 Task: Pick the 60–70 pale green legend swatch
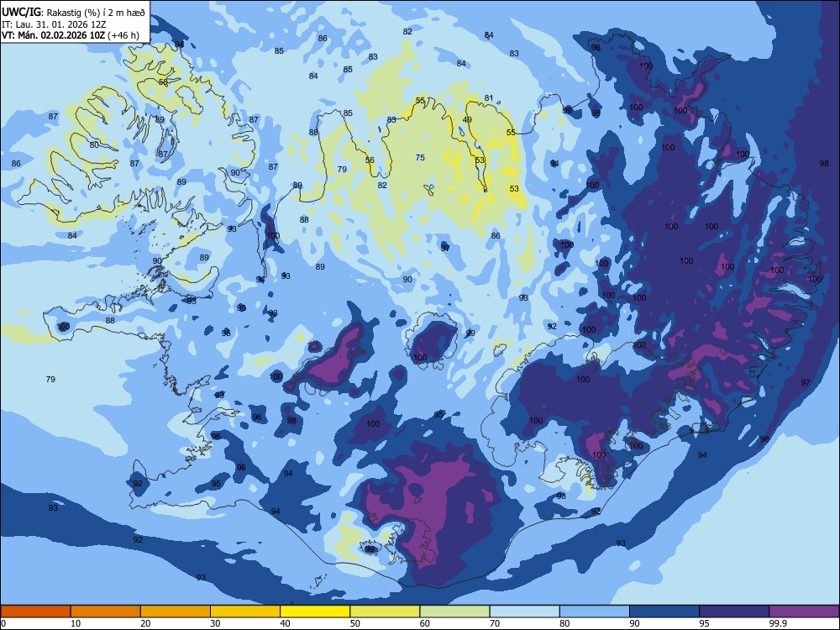pyautogui.click(x=454, y=612)
